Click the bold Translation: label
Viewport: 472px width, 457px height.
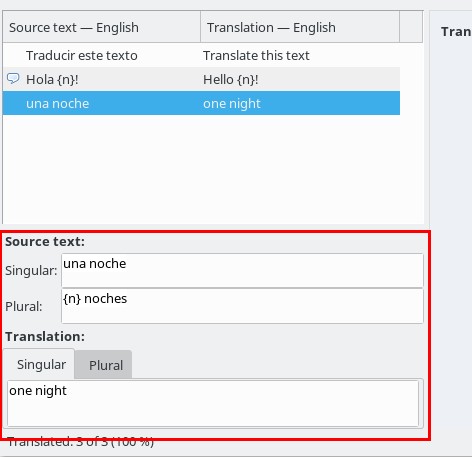45,336
